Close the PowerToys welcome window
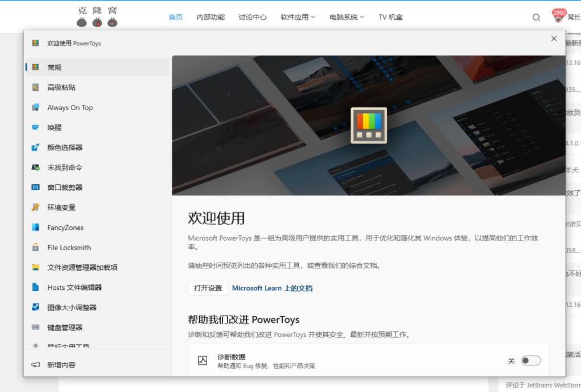 (x=554, y=39)
